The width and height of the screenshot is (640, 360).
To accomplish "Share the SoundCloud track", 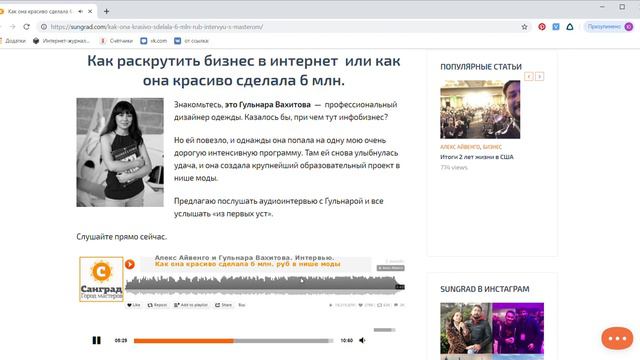I will pyautogui.click(x=223, y=305).
